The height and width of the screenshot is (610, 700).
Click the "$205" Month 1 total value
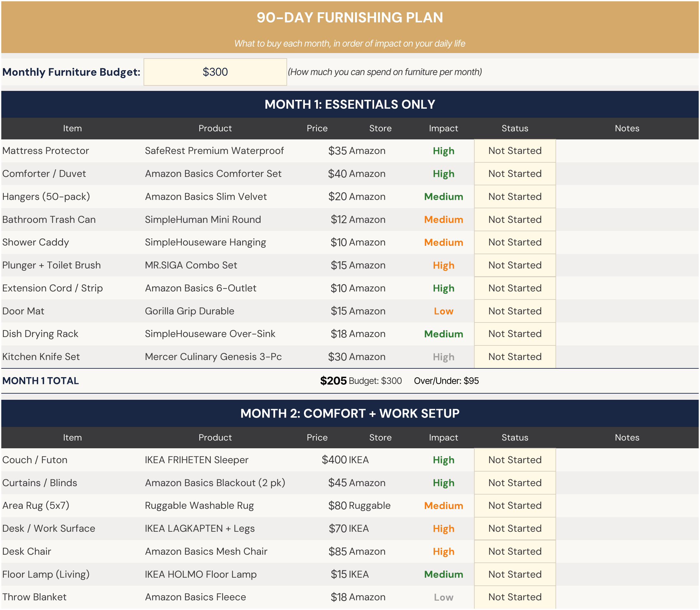pyautogui.click(x=333, y=381)
